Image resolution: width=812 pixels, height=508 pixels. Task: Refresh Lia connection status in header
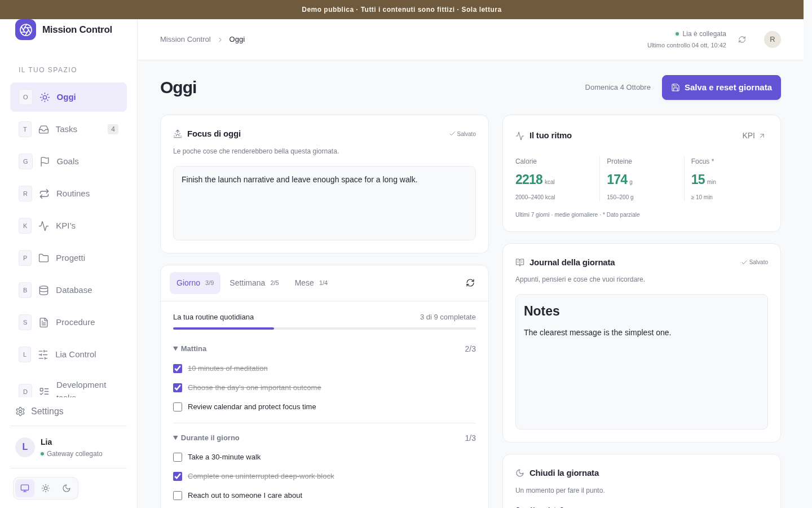tap(742, 40)
